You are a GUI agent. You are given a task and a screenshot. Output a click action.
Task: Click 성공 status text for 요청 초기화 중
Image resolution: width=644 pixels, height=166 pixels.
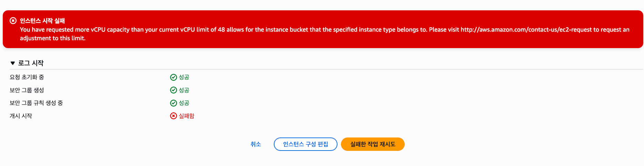pyautogui.click(x=184, y=77)
